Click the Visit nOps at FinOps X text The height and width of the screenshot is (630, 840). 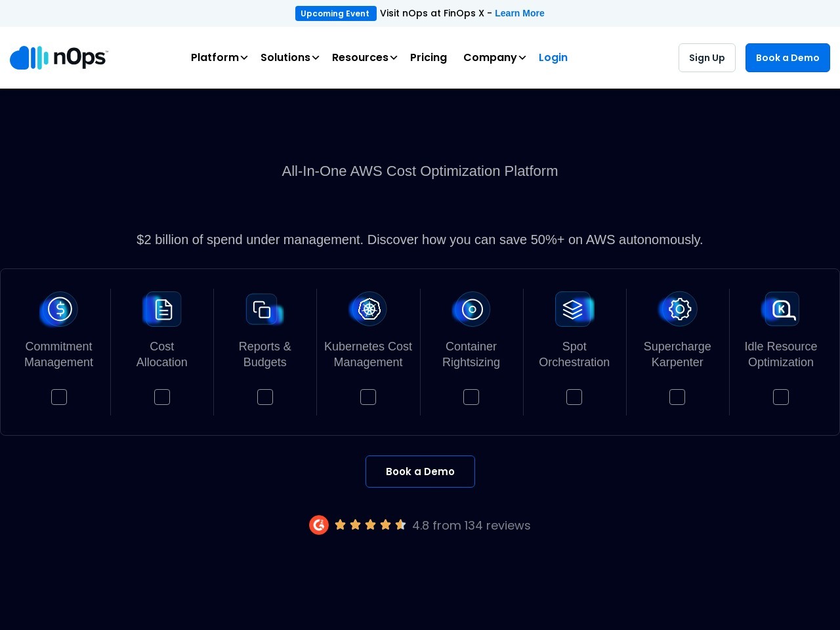point(432,13)
